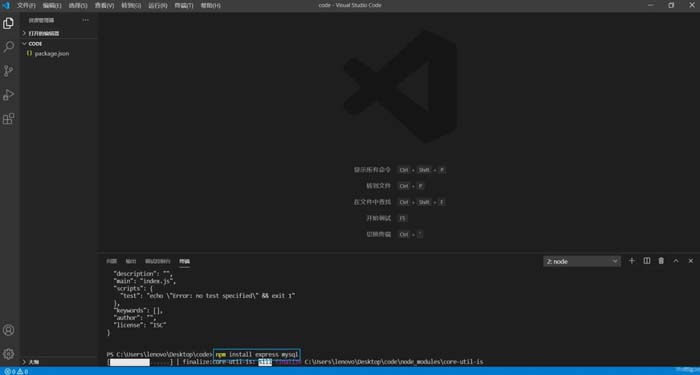This screenshot has width=700, height=375.
Task: Kill the terminal with trash icon
Action: pos(661,261)
